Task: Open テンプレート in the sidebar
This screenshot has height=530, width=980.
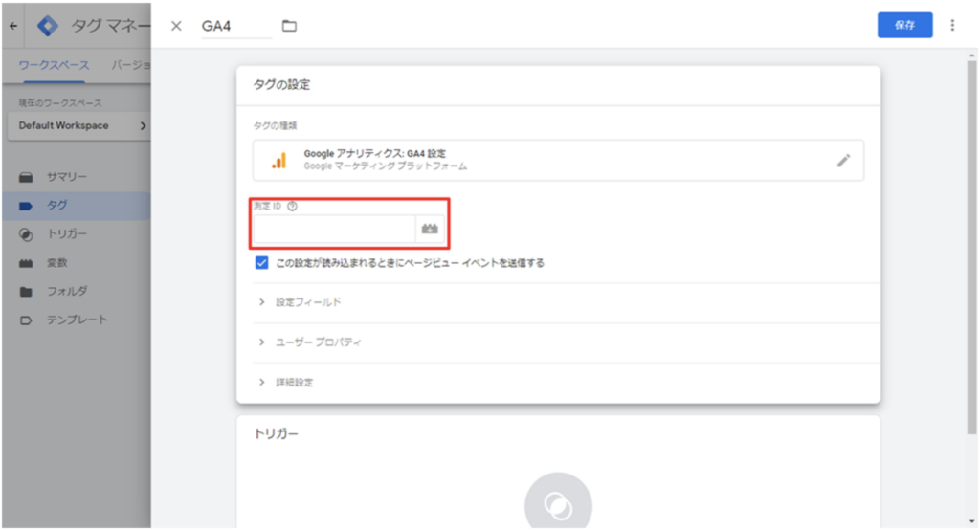Action: [x=77, y=320]
